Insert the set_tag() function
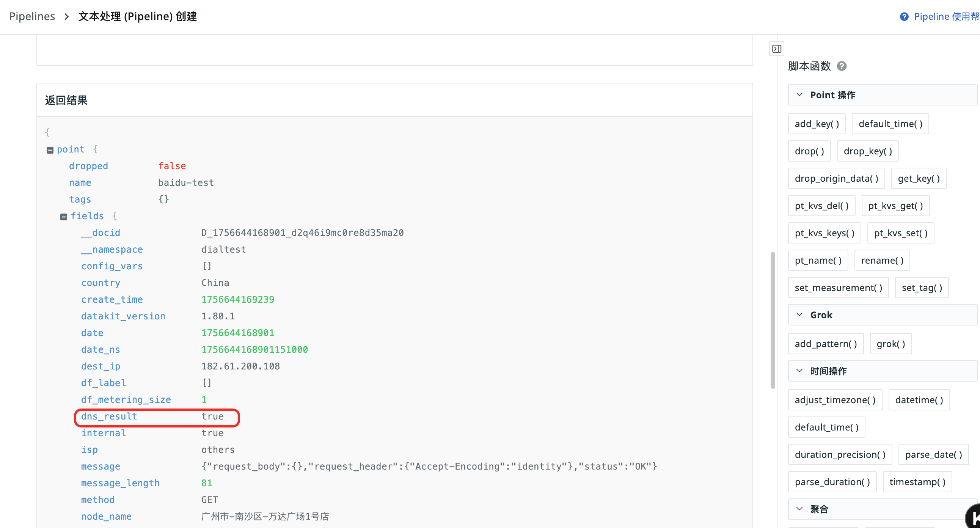 click(922, 288)
